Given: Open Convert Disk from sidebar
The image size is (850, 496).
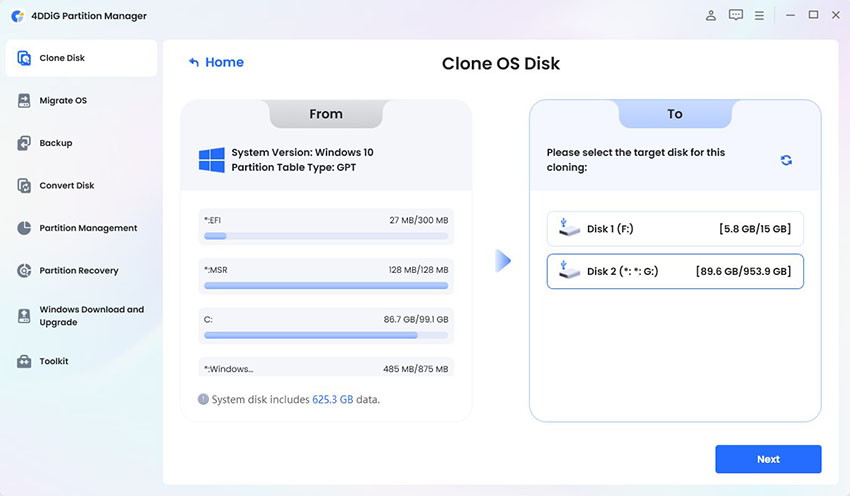Looking at the screenshot, I should tap(67, 185).
